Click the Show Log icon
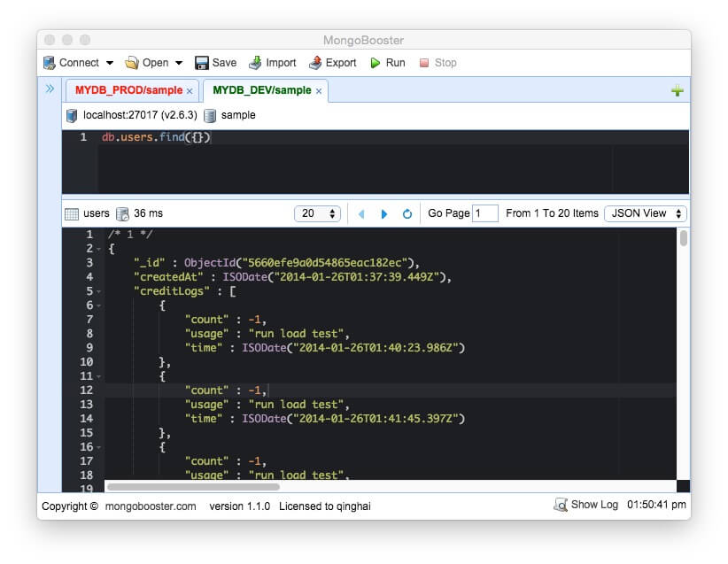728x564 pixels. point(561,505)
